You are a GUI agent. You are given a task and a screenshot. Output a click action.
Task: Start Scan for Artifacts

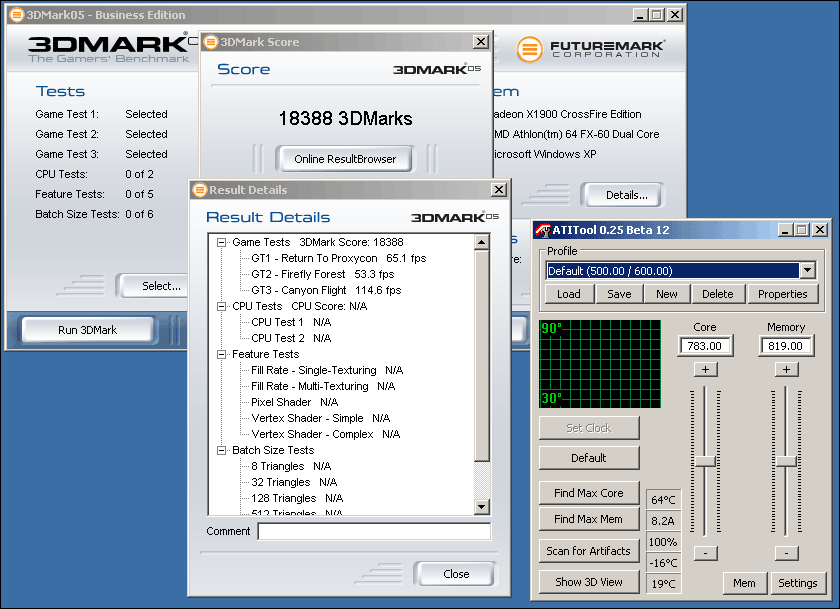coord(589,551)
